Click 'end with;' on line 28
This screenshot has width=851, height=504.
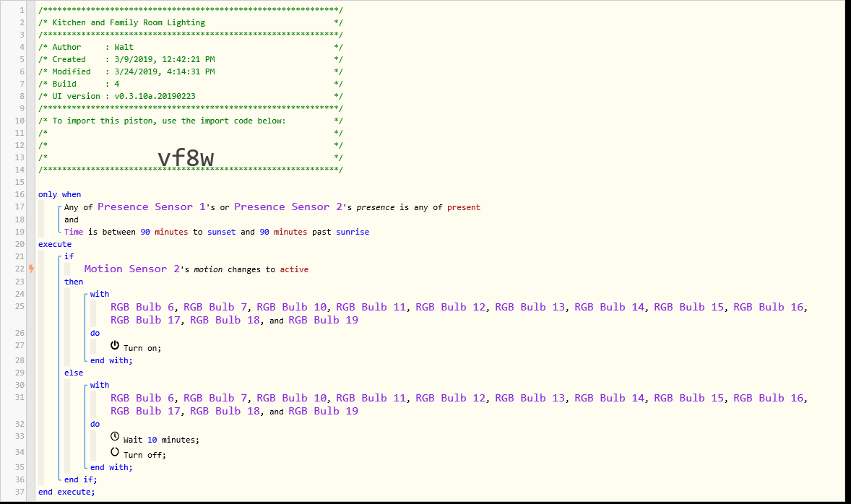(111, 360)
